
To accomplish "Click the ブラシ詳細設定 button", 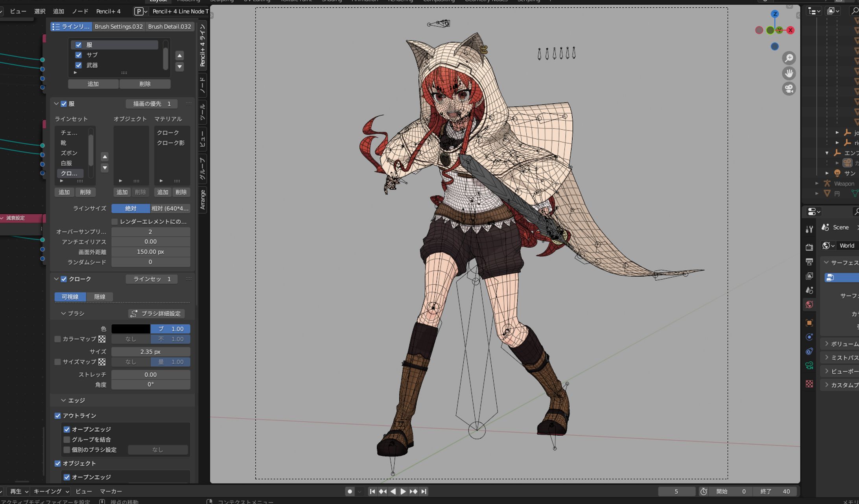I will point(156,313).
